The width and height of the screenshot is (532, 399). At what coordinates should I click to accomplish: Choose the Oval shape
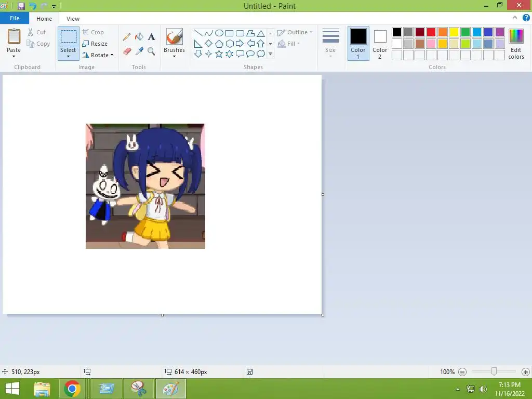[x=219, y=33]
